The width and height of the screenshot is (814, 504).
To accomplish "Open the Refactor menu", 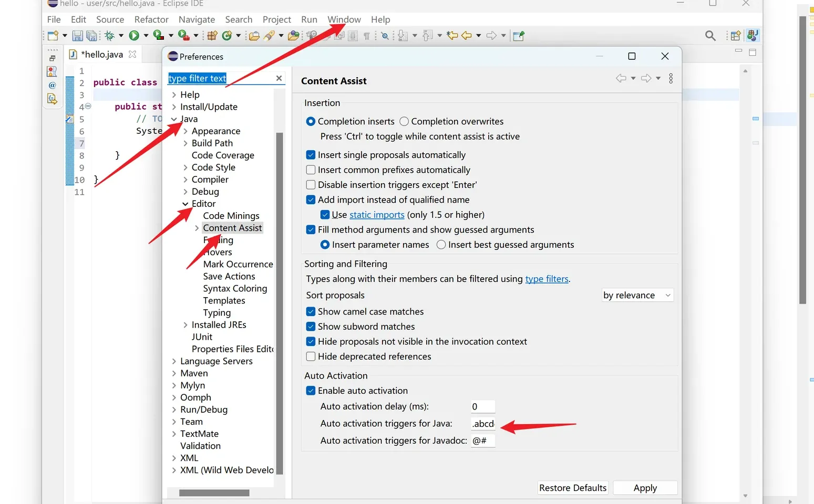I will click(151, 19).
